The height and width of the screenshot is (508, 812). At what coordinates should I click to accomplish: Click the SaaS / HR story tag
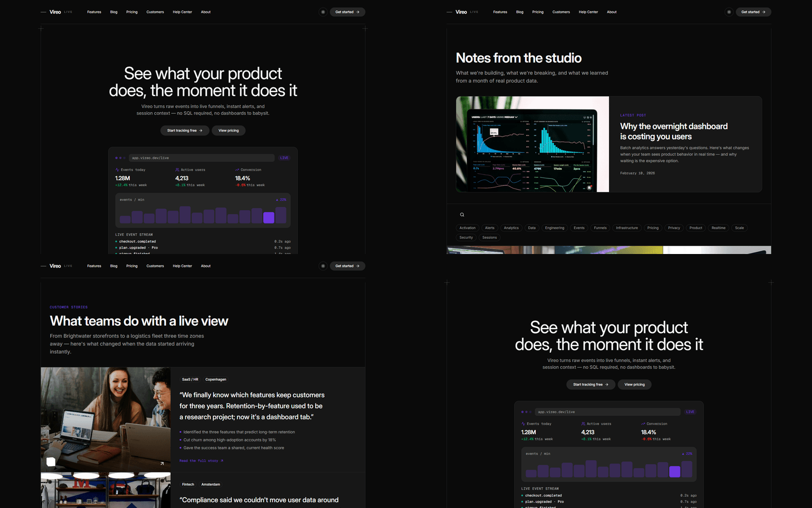pyautogui.click(x=190, y=379)
